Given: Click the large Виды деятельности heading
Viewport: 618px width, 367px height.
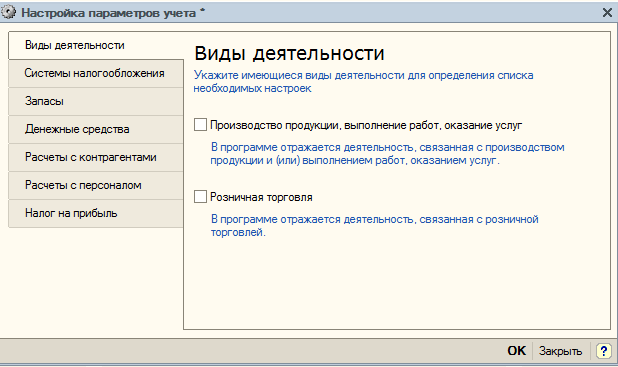Looking at the screenshot, I should (289, 53).
